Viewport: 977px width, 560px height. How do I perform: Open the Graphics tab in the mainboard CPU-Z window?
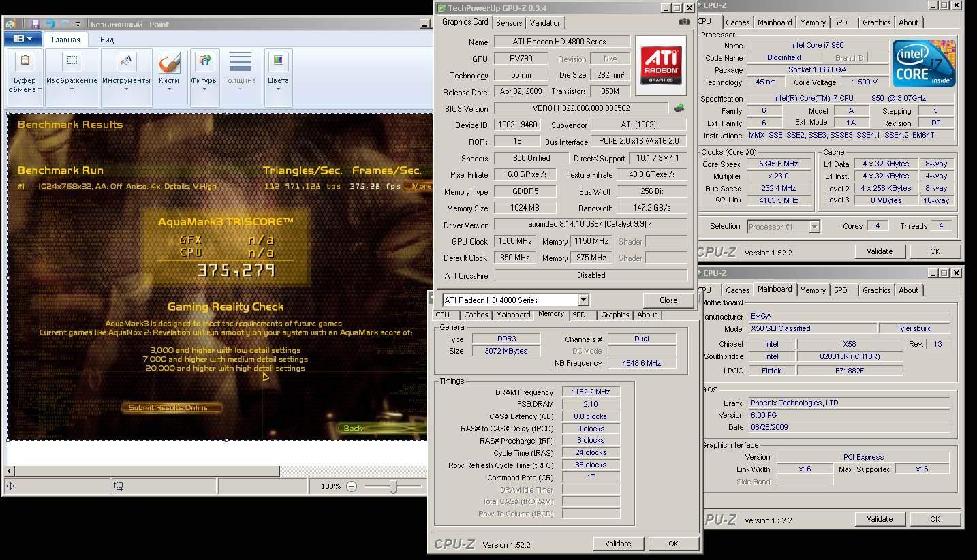[x=876, y=290]
